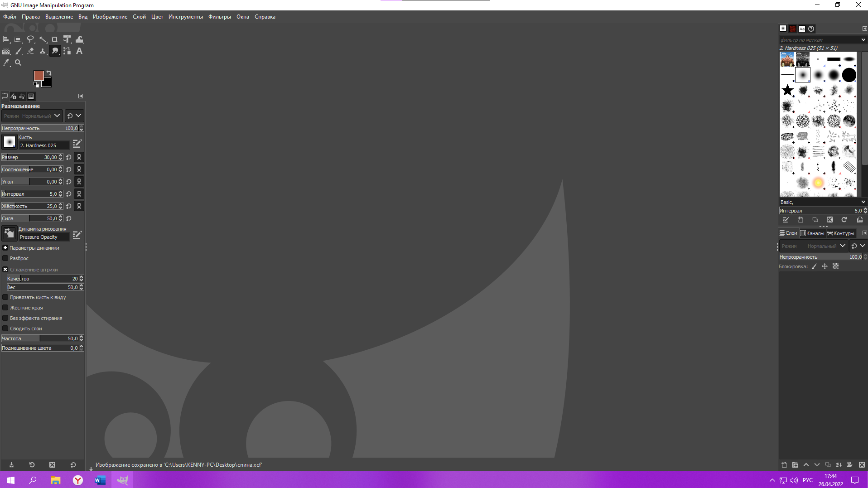Select the Color Picker eyedropper tool
The height and width of the screenshot is (488, 868).
(x=6, y=63)
